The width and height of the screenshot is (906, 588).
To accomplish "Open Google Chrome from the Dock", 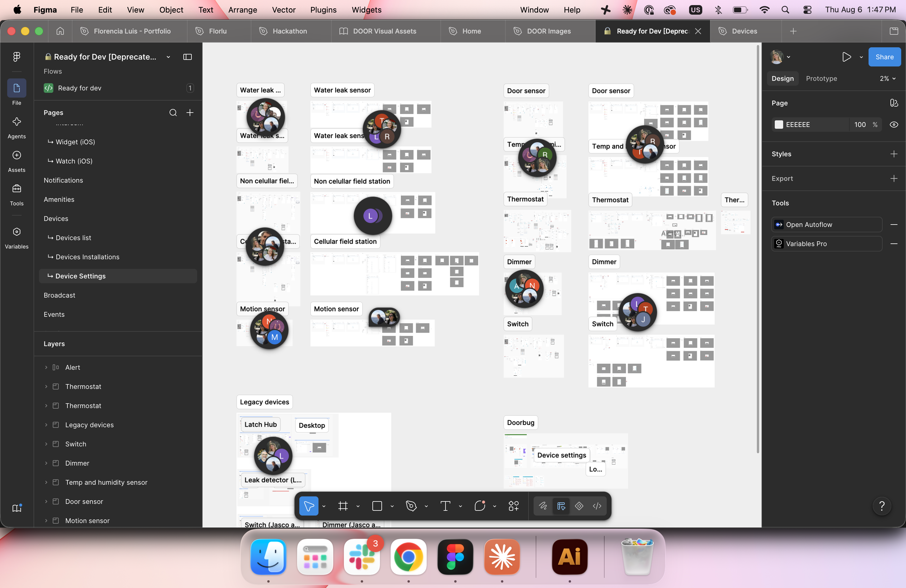I will tap(408, 557).
